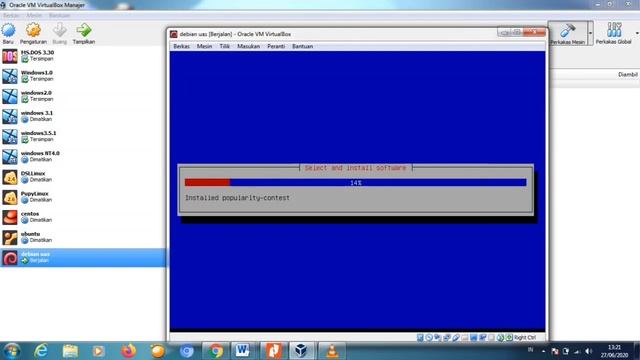Open the taskbar clock showing 13:21
Screen dimensions: 640x360
pyautogui.click(x=614, y=351)
